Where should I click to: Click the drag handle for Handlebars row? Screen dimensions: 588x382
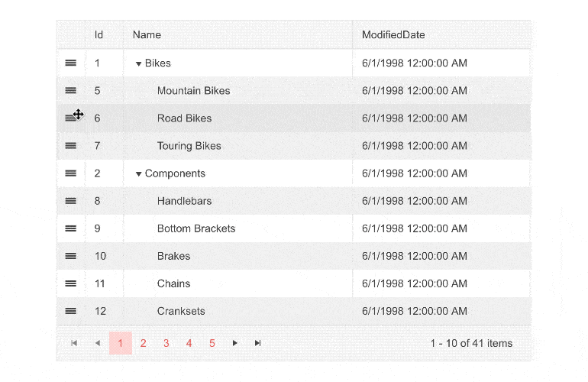pyautogui.click(x=71, y=201)
